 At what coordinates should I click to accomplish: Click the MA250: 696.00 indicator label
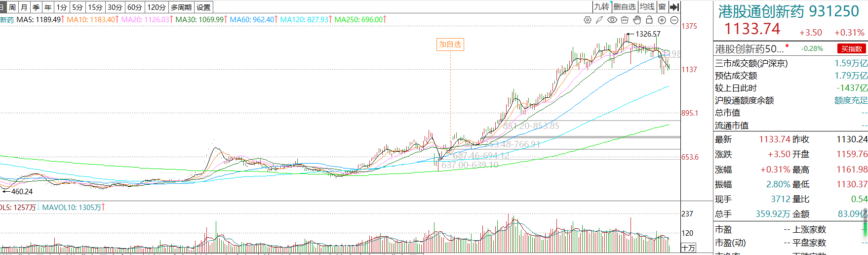pos(360,20)
